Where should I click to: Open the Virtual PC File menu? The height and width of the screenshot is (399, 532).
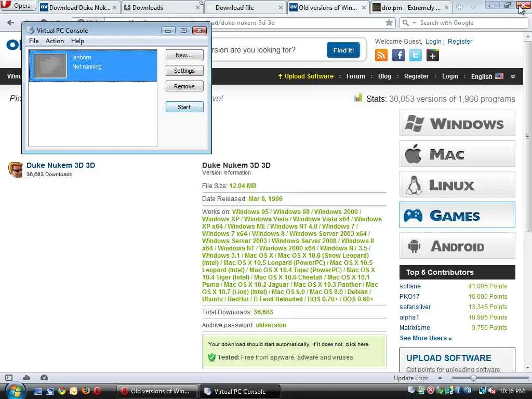(x=34, y=41)
